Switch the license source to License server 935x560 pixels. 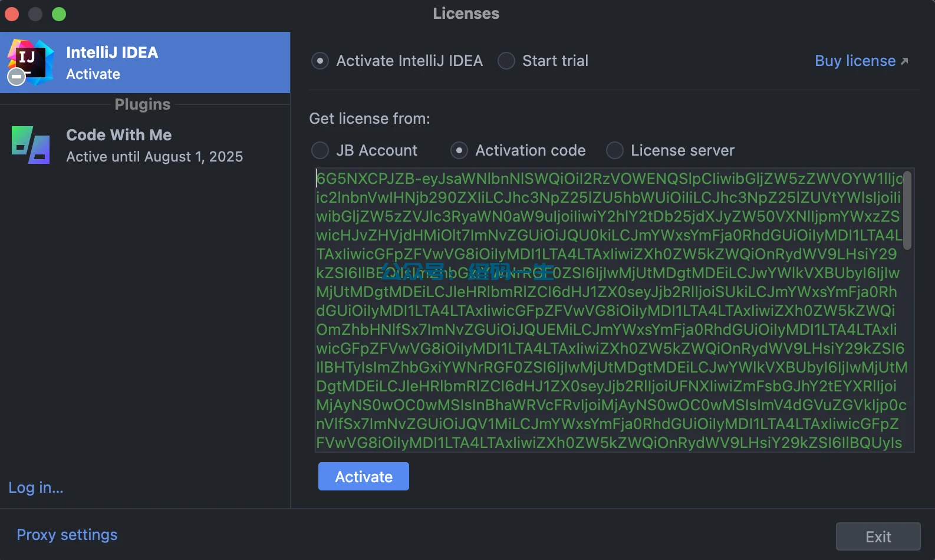[615, 151]
